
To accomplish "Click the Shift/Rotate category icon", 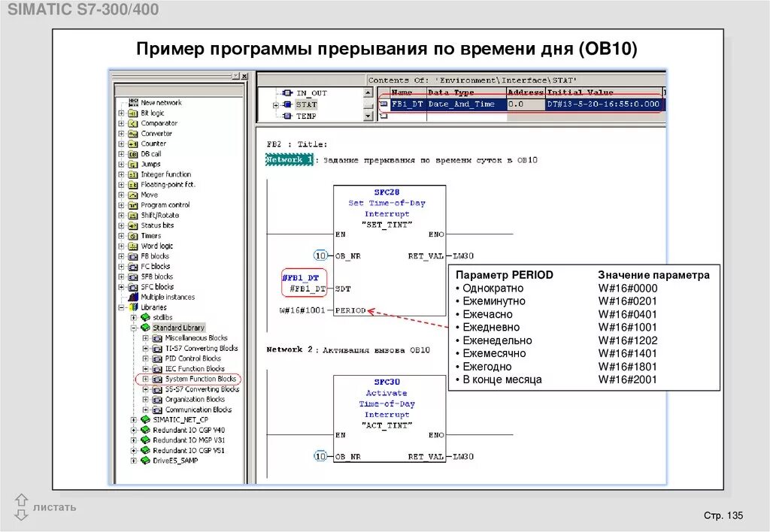I will pos(132,216).
